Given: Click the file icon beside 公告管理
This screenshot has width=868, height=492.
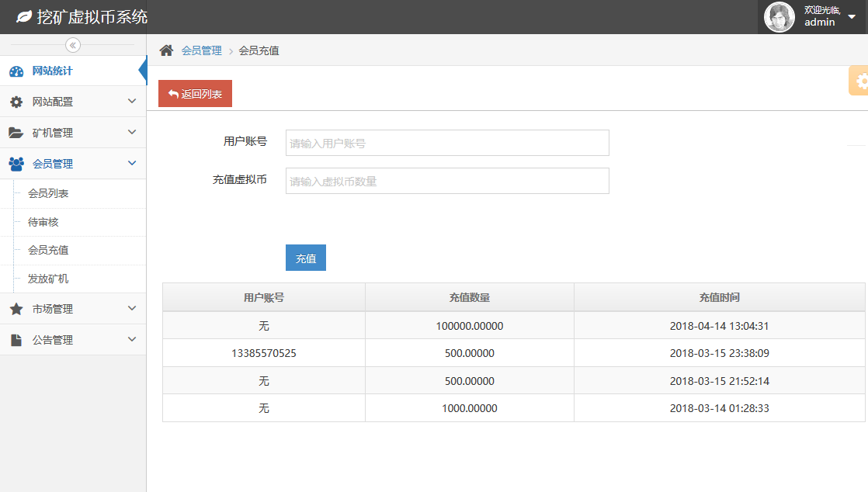Looking at the screenshot, I should (x=16, y=340).
